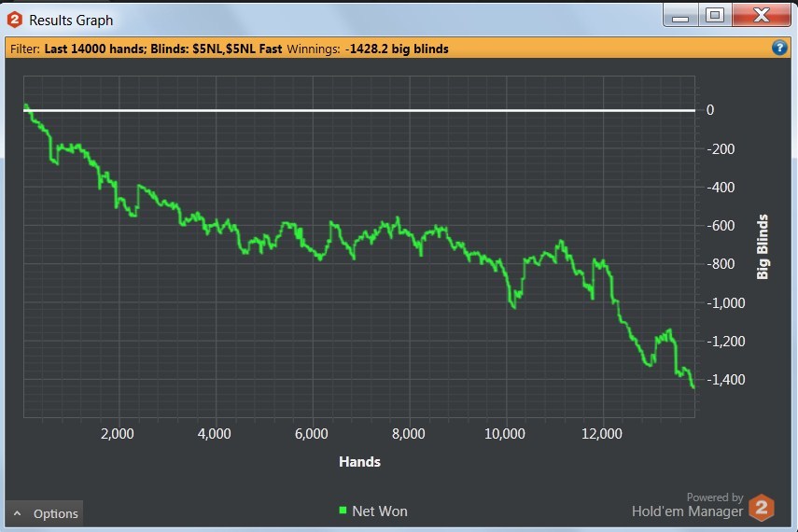Close the Results Graph window

pyautogui.click(x=761, y=15)
